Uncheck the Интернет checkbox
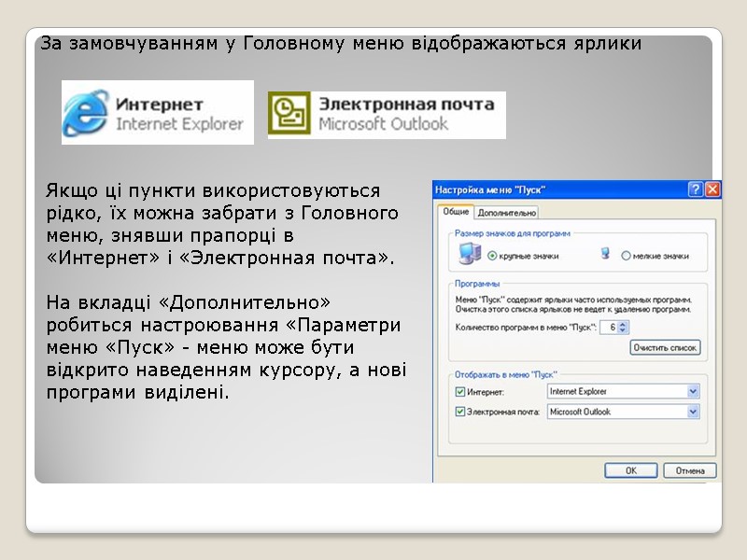 [x=459, y=392]
